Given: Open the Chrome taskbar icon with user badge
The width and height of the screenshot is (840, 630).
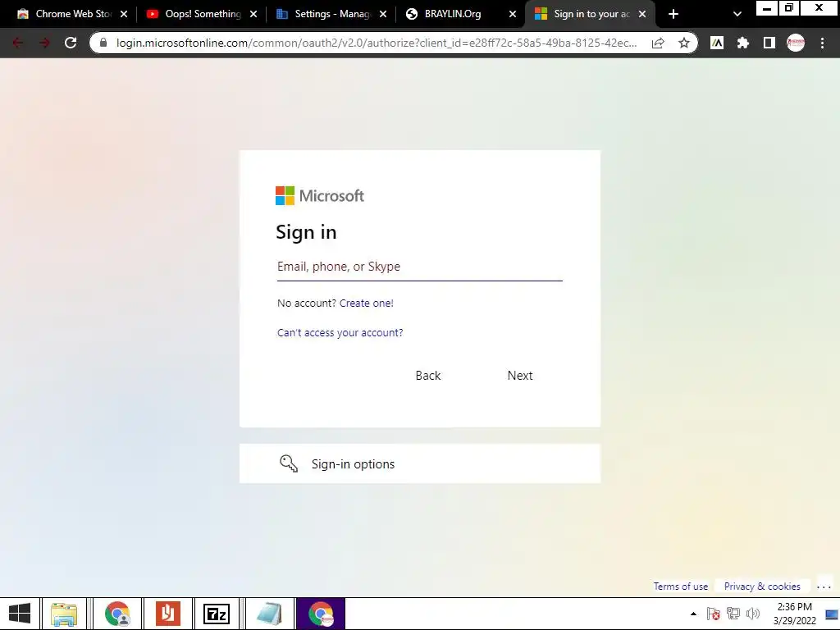Looking at the screenshot, I should (x=117, y=614).
